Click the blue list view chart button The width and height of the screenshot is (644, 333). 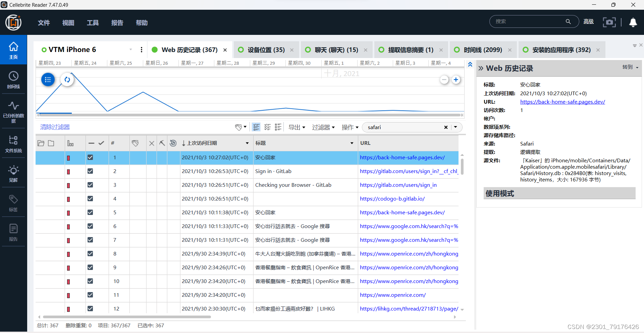(48, 79)
